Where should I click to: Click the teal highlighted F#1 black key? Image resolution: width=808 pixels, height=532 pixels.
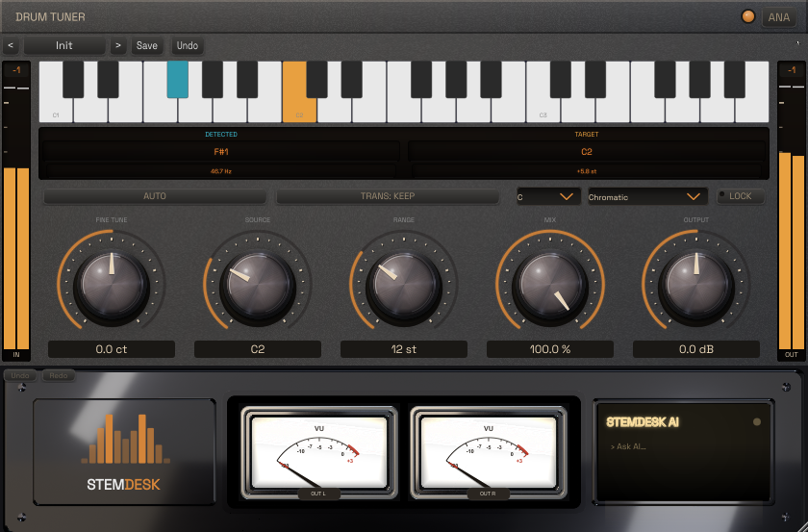[x=177, y=80]
